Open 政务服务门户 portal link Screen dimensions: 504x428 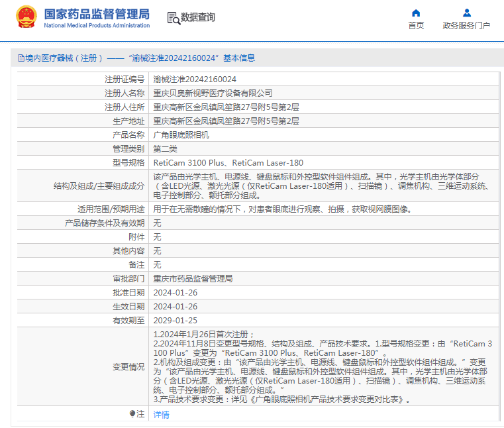[x=466, y=25]
